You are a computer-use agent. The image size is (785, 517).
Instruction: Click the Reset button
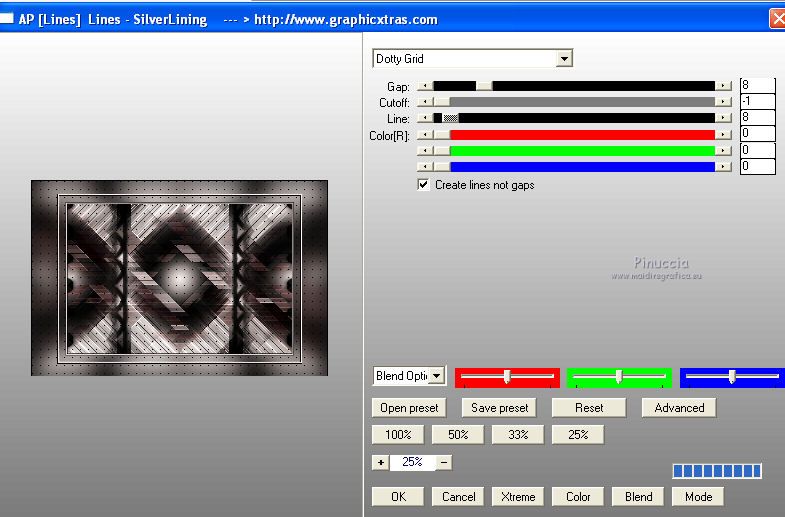pyautogui.click(x=589, y=408)
